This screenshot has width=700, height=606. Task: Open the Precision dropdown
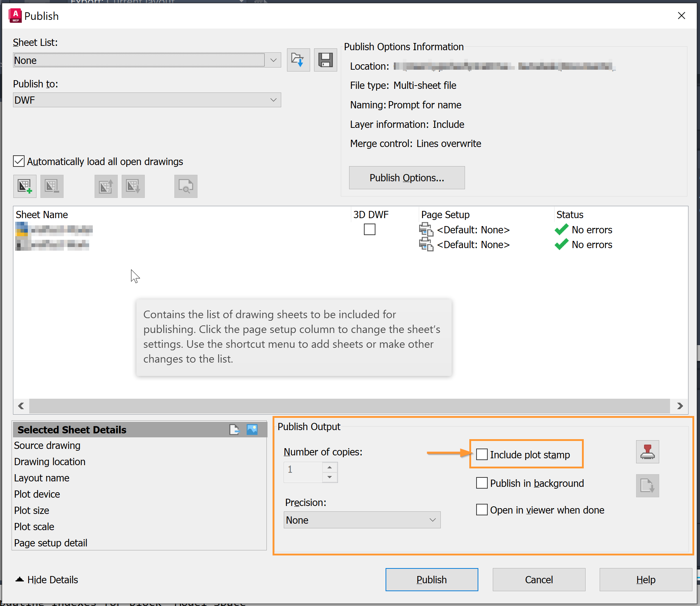coord(432,520)
